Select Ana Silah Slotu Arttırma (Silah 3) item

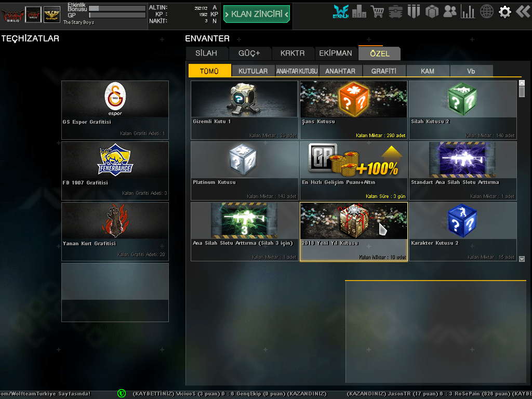coord(245,231)
